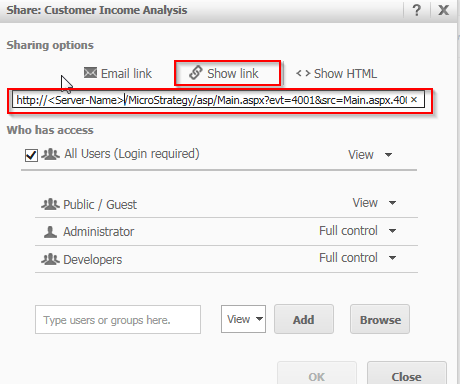Click the 'Developers' row name
This screenshot has height=384, width=460.
93,259
